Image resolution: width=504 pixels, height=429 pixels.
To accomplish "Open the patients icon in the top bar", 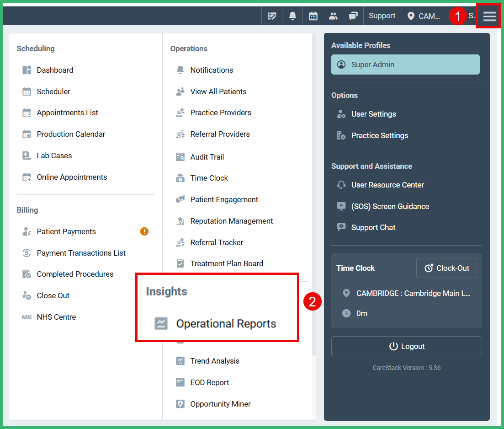I will point(333,16).
